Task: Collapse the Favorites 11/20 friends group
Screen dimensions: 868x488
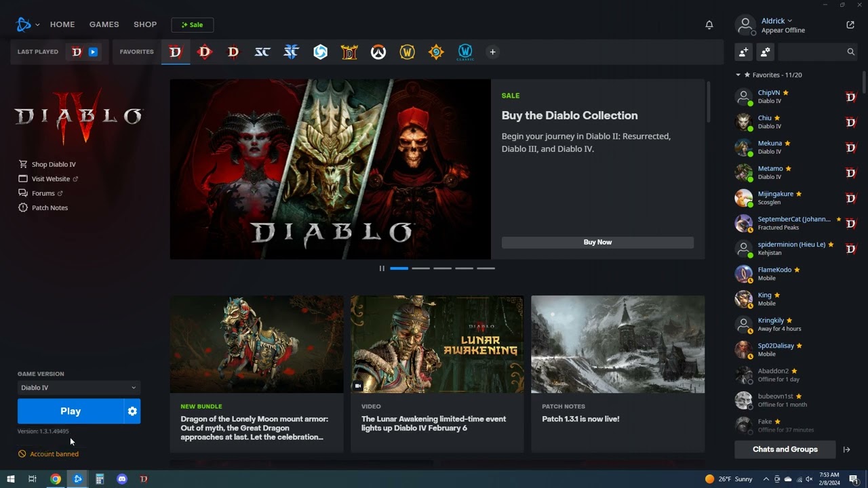Action: (769, 75)
